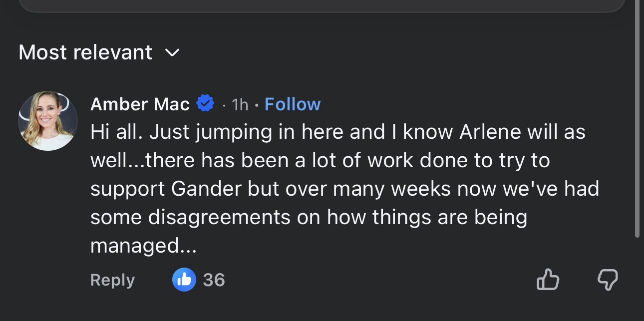
Task: Like the comment with thumbs up
Action: [x=548, y=280]
